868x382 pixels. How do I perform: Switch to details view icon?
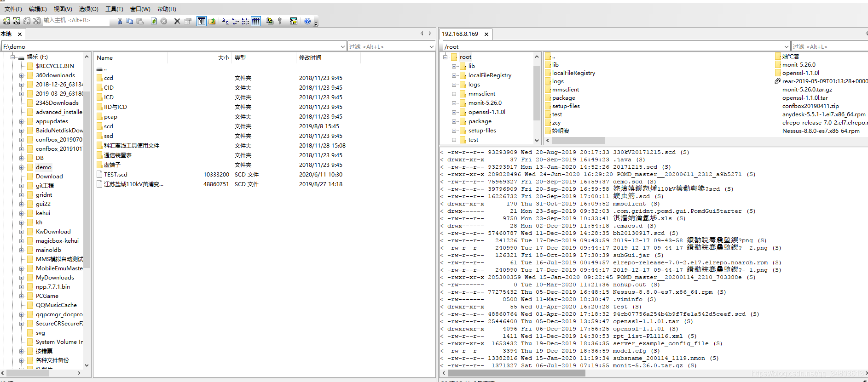[x=256, y=21]
